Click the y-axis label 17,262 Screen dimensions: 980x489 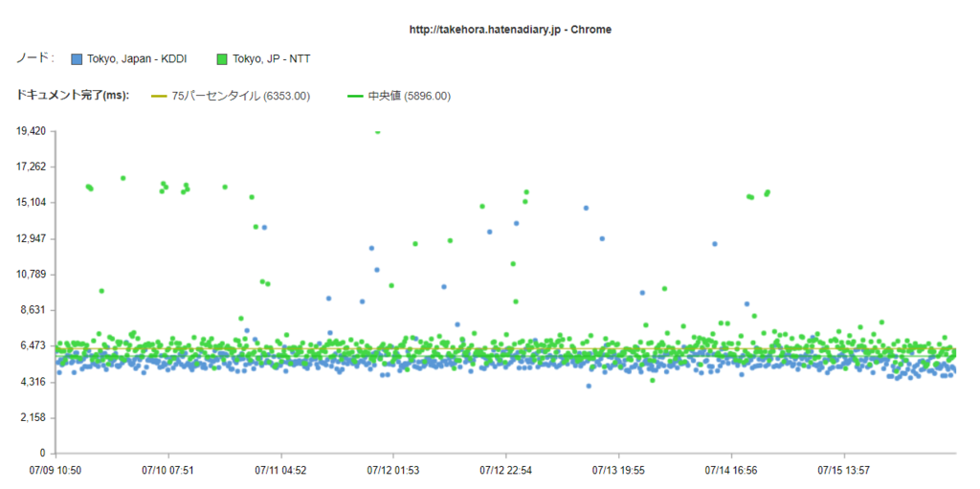[x=33, y=167]
